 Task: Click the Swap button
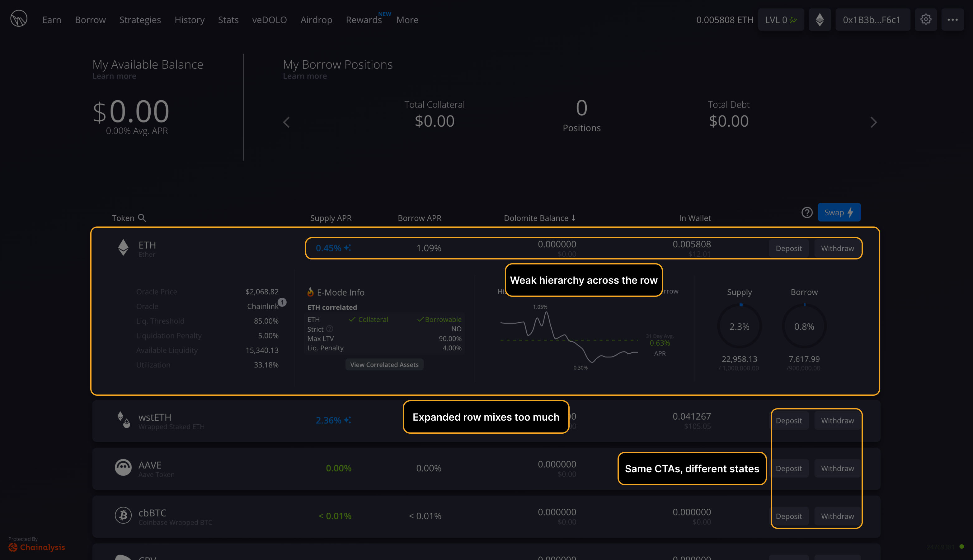[839, 212]
